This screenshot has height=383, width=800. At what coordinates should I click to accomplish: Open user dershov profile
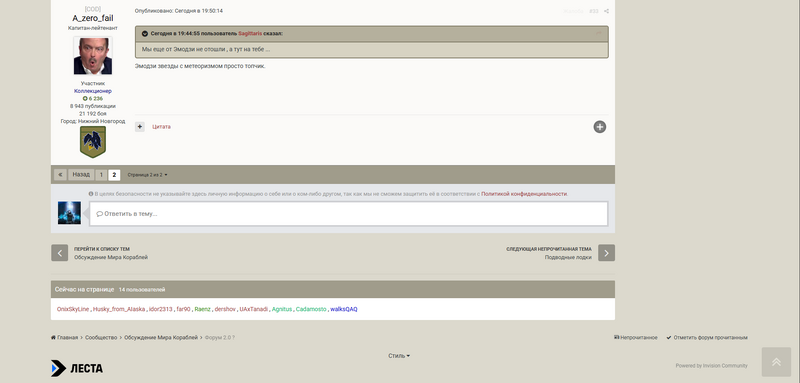click(225, 309)
